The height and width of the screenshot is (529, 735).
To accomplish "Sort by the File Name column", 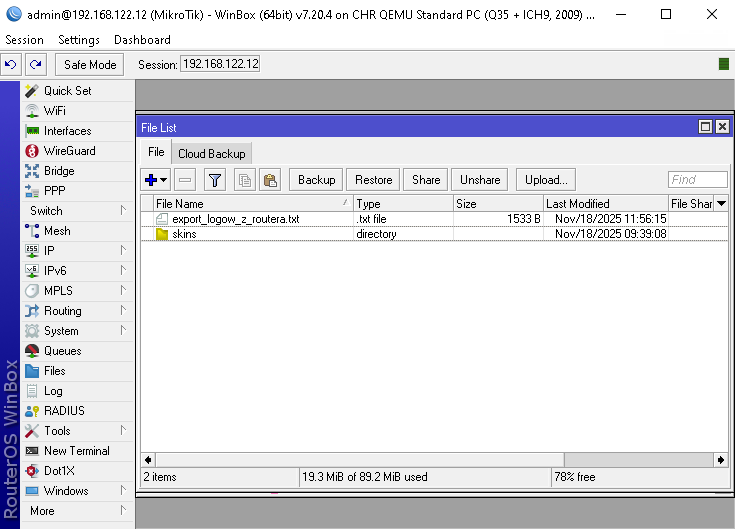I will pos(252,204).
